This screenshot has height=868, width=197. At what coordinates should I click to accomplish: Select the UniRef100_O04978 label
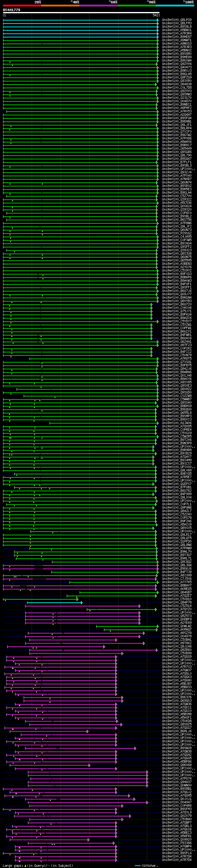[x=177, y=636]
